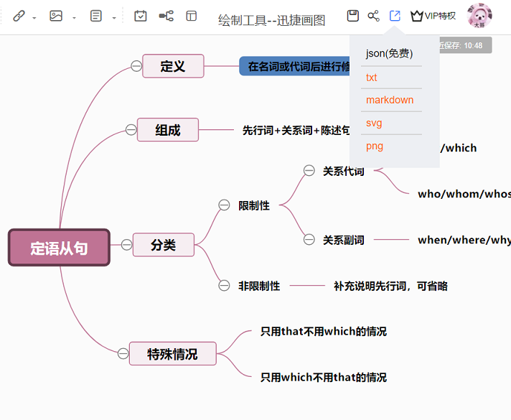
Task: Choose markdown export option
Action: point(390,100)
